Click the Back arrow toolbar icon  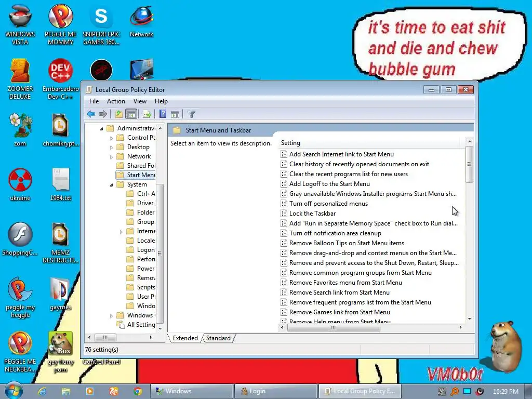(x=90, y=114)
